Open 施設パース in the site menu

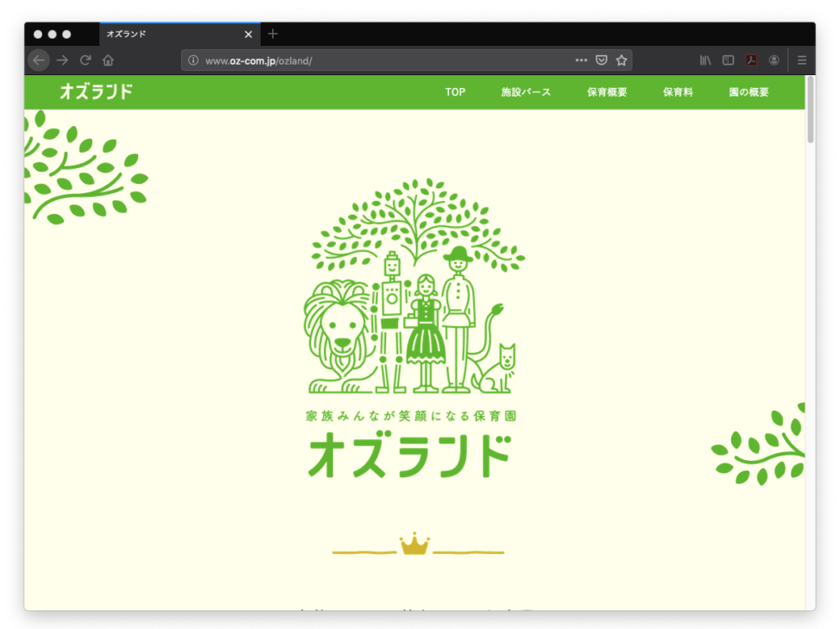(526, 92)
